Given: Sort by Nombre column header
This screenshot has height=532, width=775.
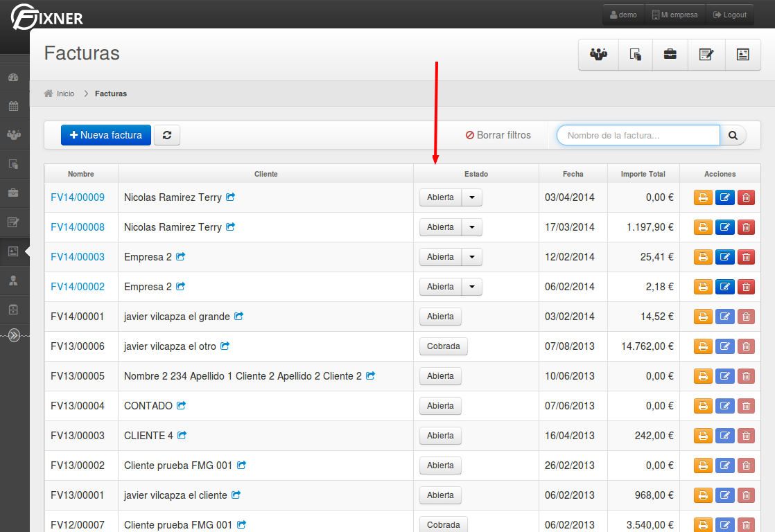Looking at the screenshot, I should point(81,174).
